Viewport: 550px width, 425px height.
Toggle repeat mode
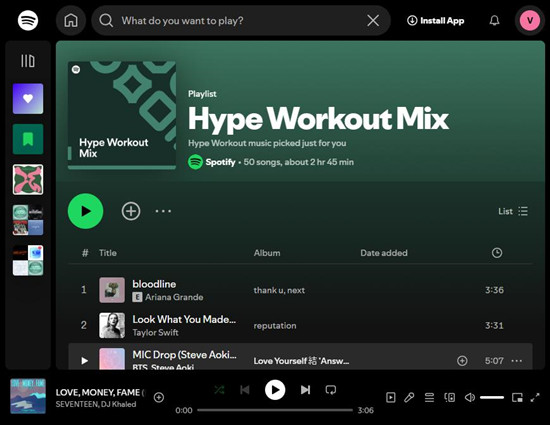[331, 390]
